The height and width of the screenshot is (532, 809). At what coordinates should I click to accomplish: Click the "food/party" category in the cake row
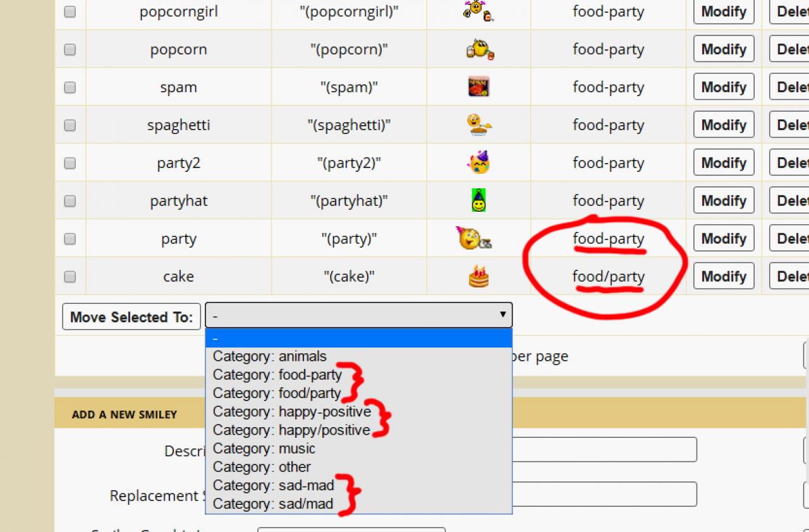(x=609, y=277)
